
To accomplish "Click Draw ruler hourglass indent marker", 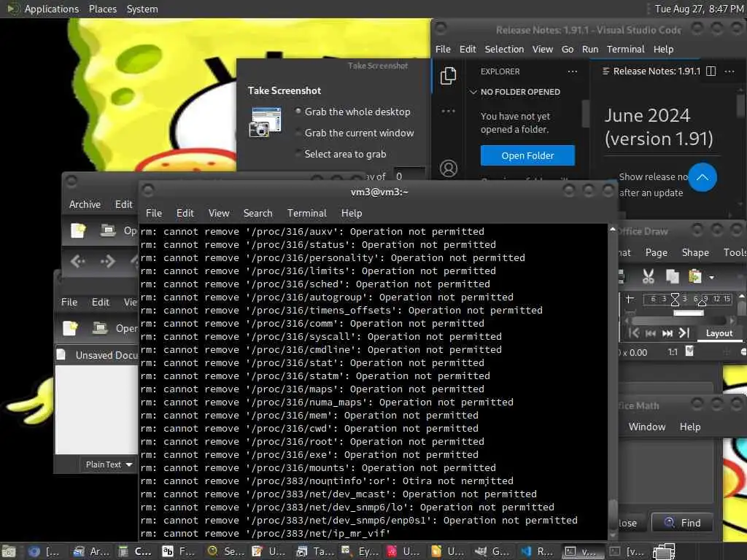I will 675,299.
